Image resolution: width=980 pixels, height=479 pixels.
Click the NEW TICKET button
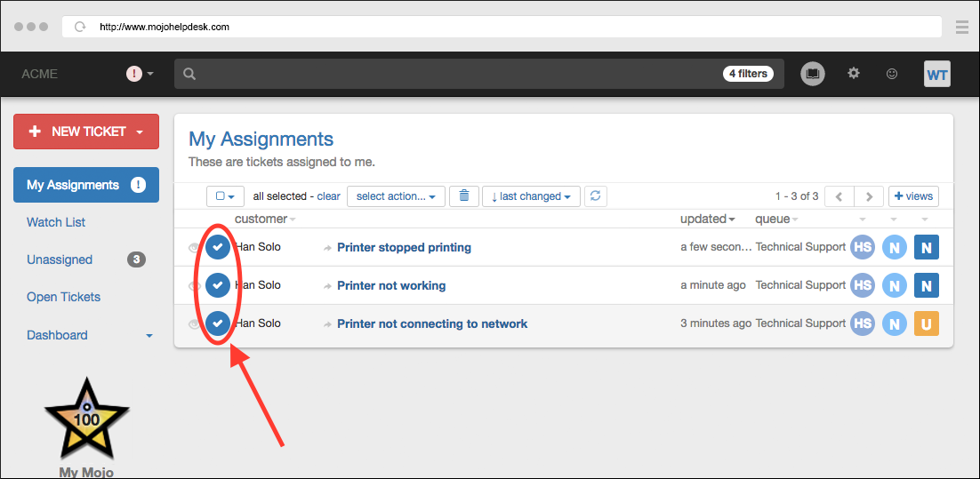pos(86,132)
